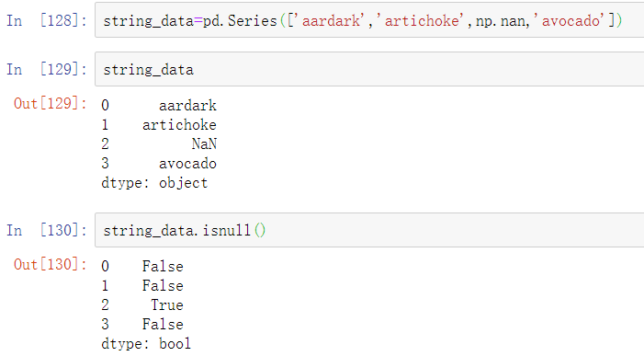This screenshot has width=644, height=356.
Task: Click the 'aardark' string in cell 128
Action: tap(330, 20)
